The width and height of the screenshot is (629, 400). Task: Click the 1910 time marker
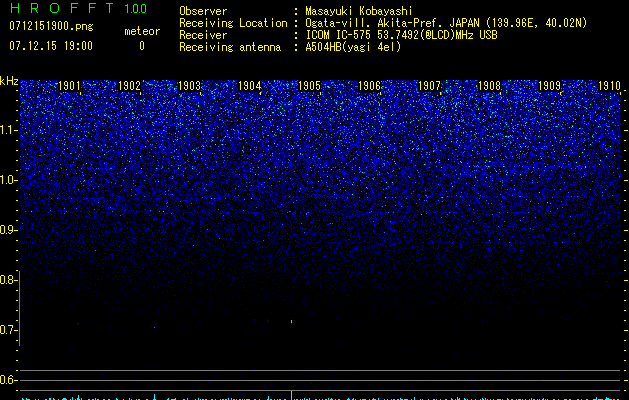(609, 86)
